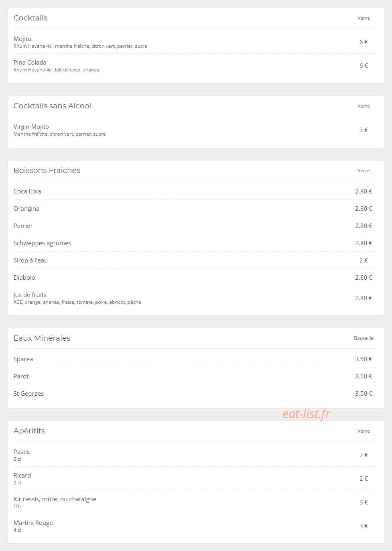The image size is (392, 551).
Task: Click the Ricard entry
Action: tap(196, 478)
